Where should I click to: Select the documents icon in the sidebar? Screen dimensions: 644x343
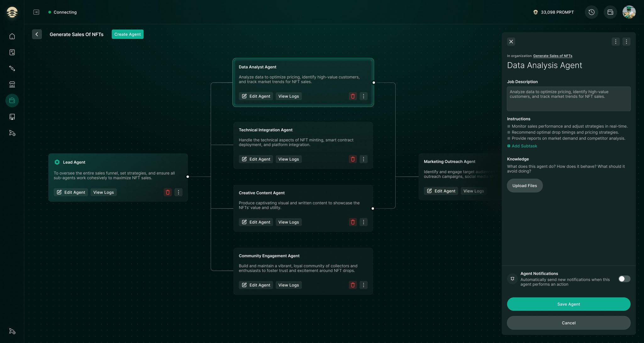point(12,52)
